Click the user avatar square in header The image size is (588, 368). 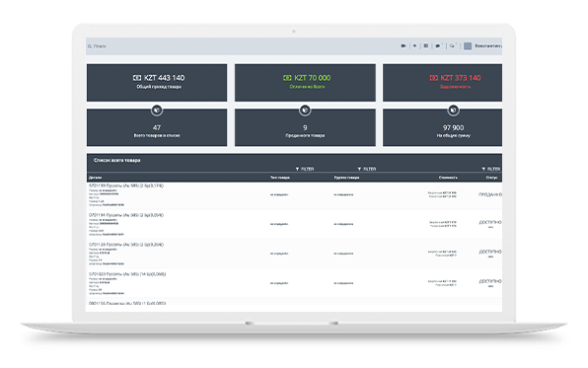tap(468, 45)
